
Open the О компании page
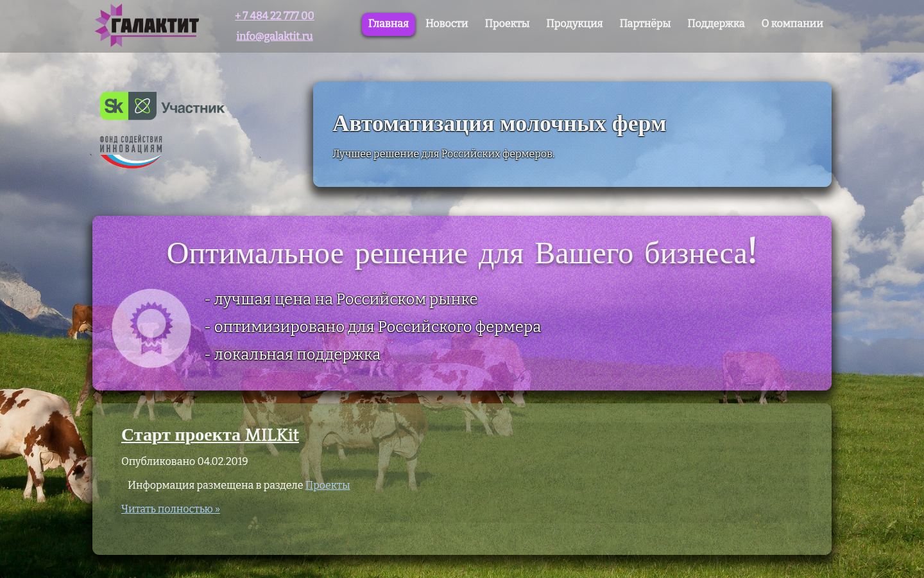tap(792, 24)
